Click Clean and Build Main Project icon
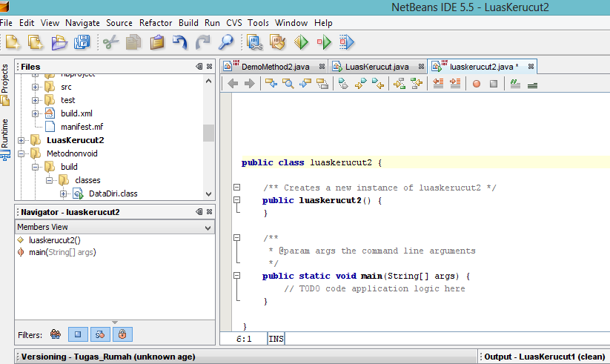The image size is (610, 364). 277,42
